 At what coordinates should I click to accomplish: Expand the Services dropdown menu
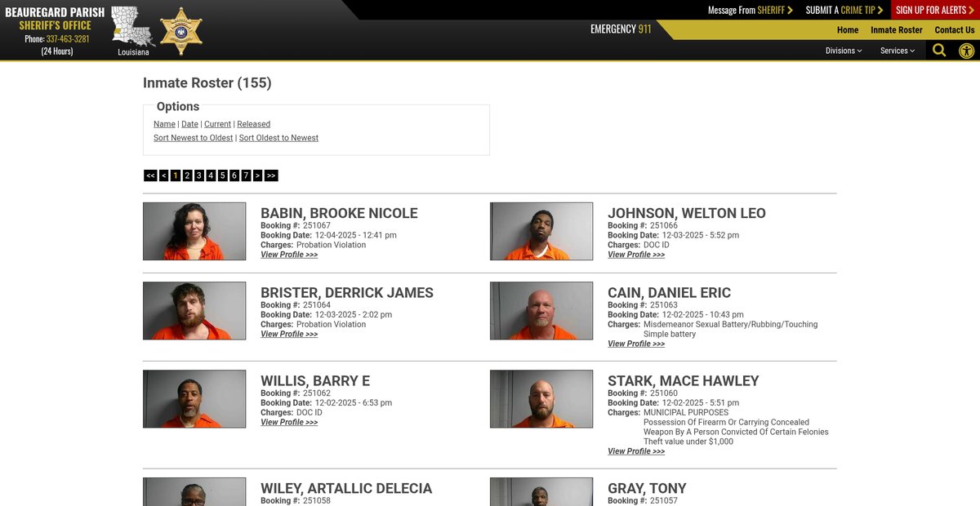click(898, 51)
